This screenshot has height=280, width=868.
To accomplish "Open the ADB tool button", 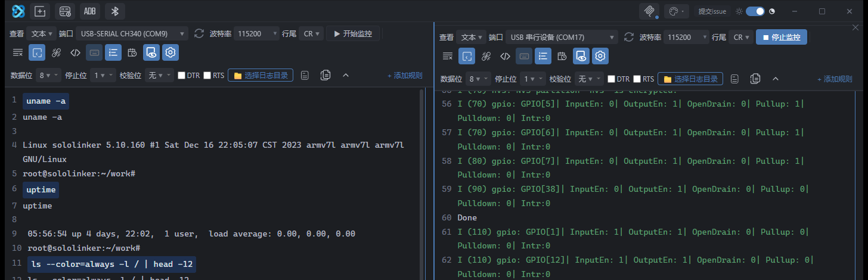I will coord(89,11).
